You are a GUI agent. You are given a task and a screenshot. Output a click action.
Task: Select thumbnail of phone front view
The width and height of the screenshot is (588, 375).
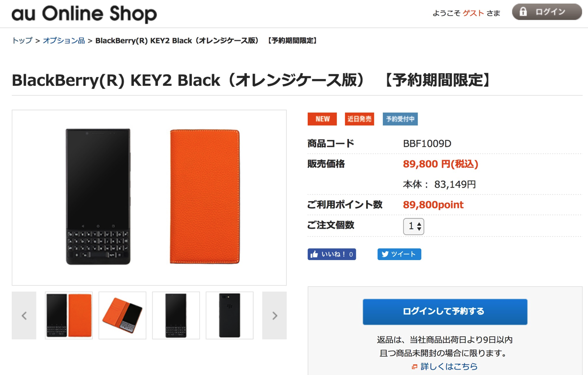click(x=176, y=316)
